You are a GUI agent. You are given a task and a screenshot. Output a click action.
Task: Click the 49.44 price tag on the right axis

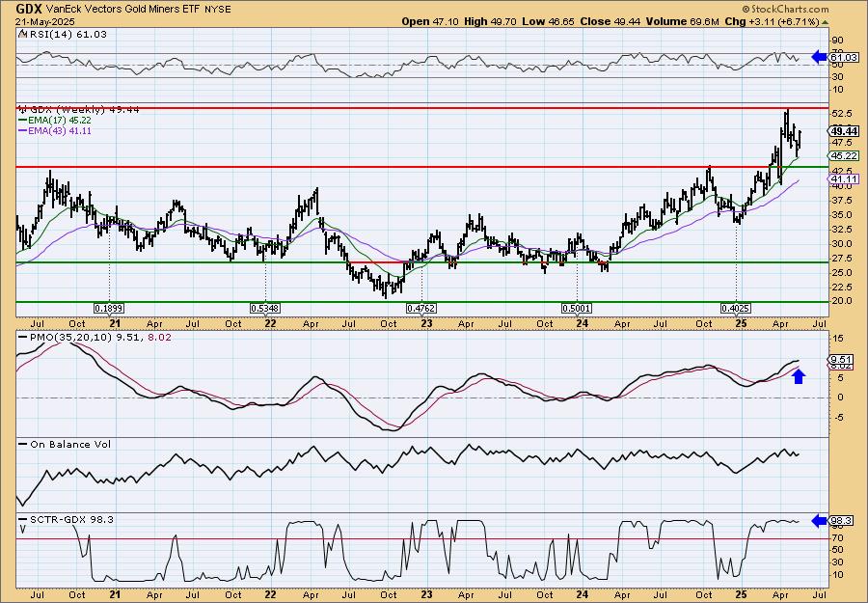[844, 131]
